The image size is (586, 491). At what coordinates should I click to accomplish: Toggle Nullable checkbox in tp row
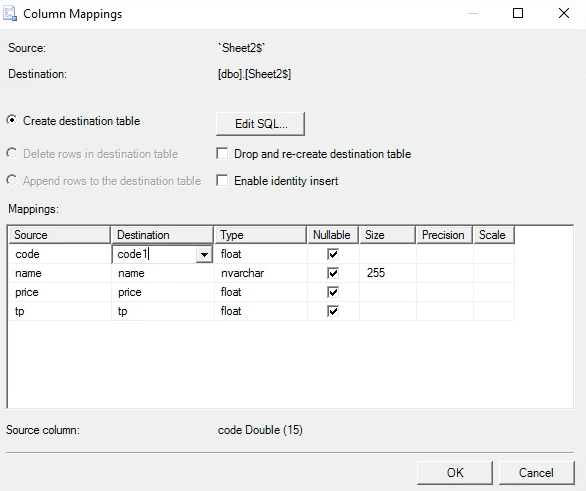click(333, 311)
